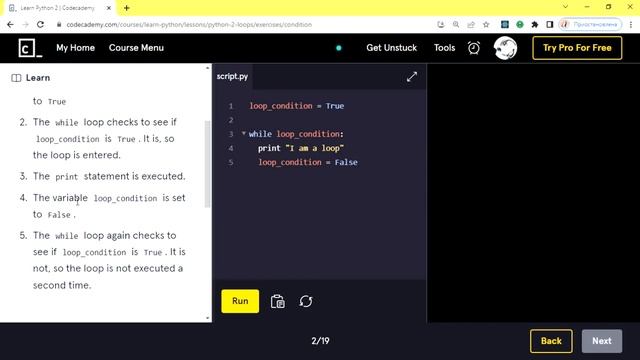Viewport: 640px width, 360px height.
Task: Toggle the browser side panel icon
Action: [550, 24]
